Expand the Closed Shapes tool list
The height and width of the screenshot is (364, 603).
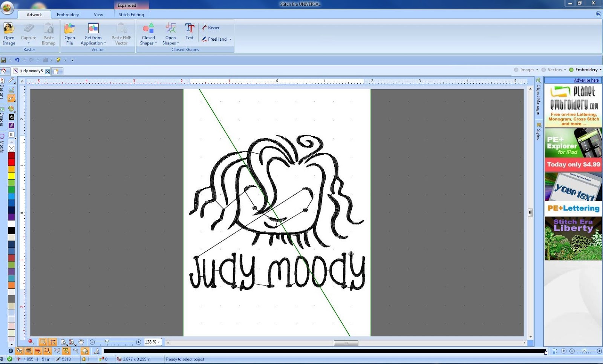148,34
